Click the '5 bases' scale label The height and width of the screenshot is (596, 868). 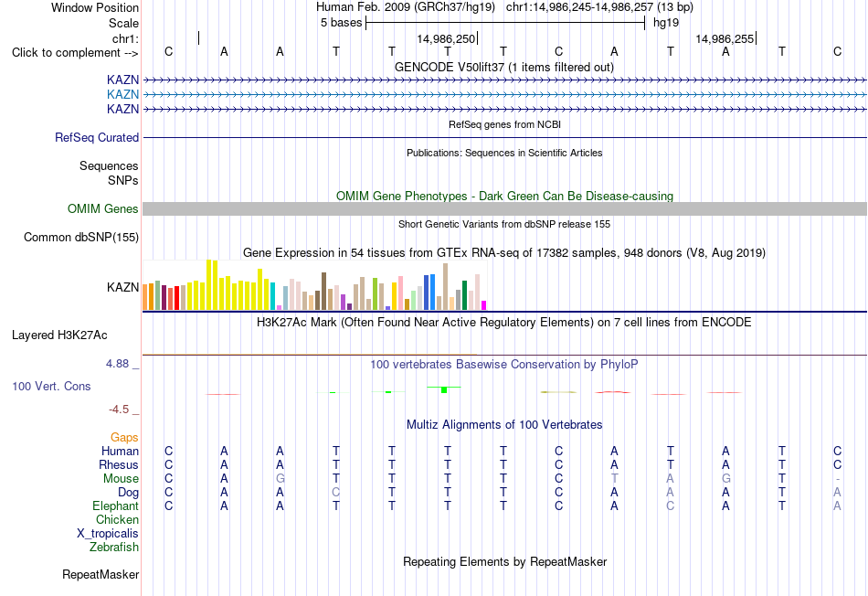point(341,23)
